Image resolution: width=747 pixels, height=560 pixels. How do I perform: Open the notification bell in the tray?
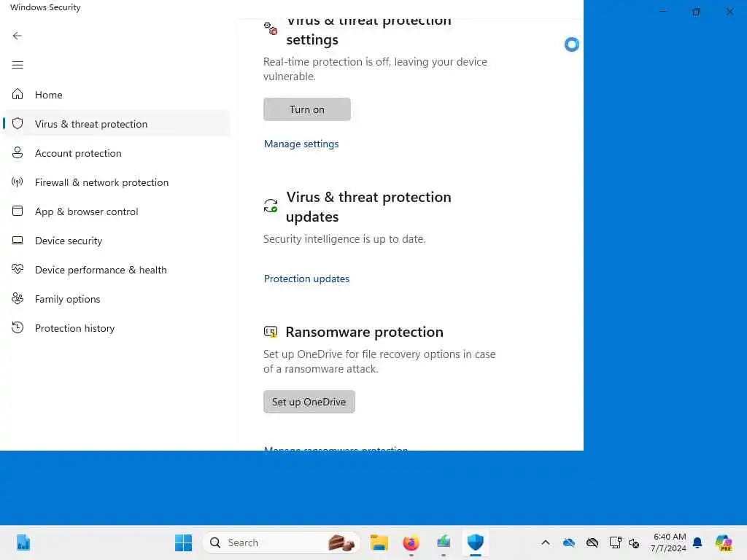pos(697,542)
